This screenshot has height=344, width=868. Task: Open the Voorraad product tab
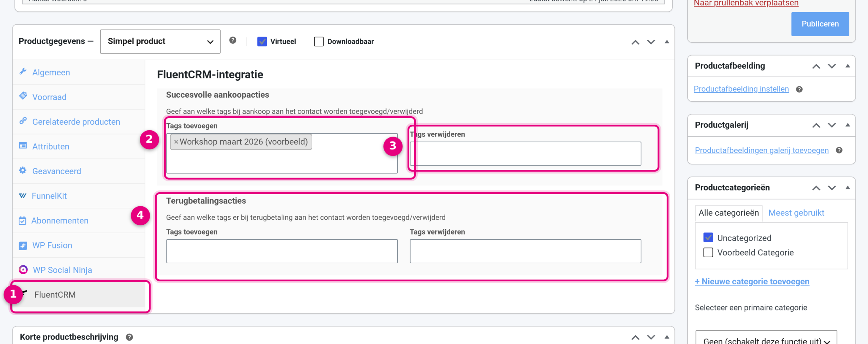pos(79,97)
